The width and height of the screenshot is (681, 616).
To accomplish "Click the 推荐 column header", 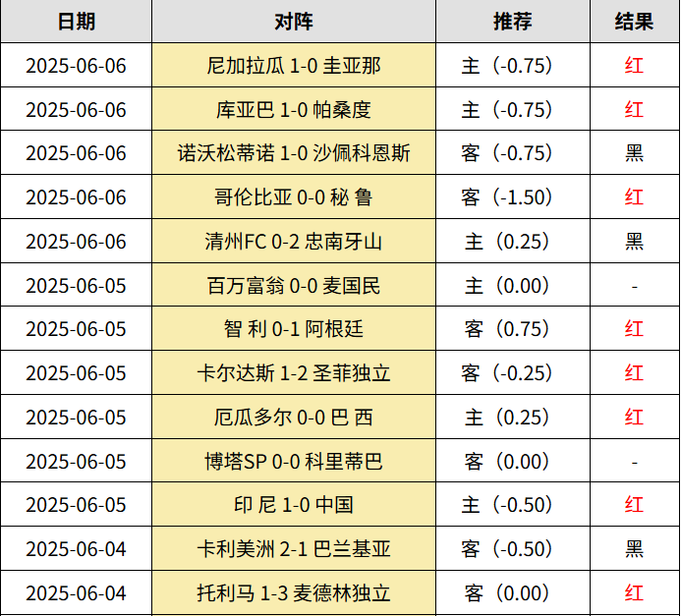I will click(x=513, y=22).
